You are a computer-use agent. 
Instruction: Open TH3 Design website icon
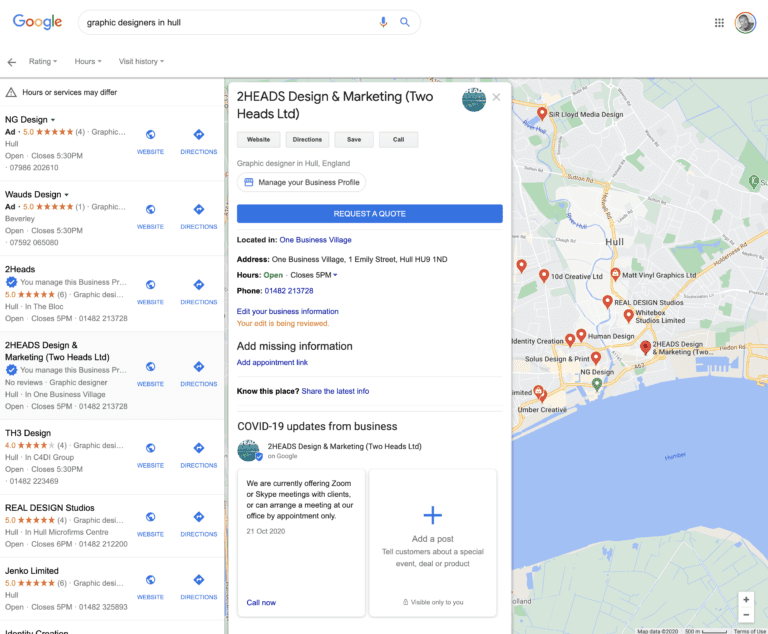pyautogui.click(x=150, y=448)
